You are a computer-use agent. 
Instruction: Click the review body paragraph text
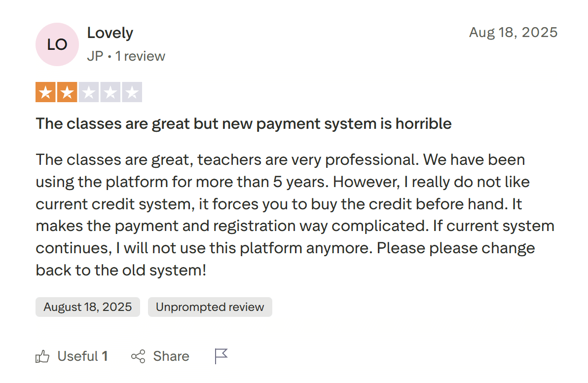point(294,215)
